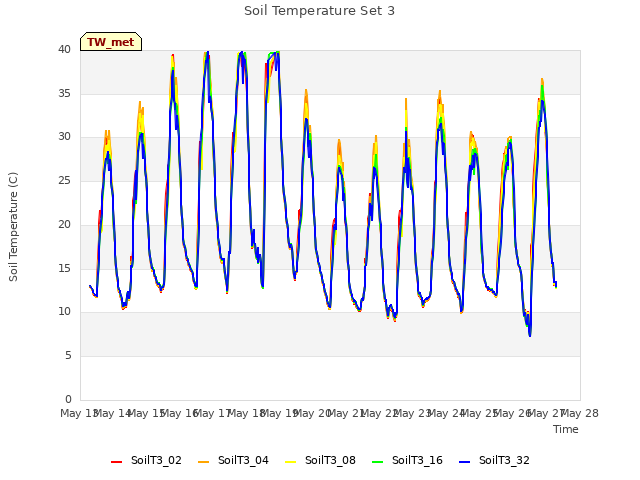Toggle the SoilT3_04 legend entry
Image resolution: width=640 pixels, height=480 pixels.
(x=233, y=460)
